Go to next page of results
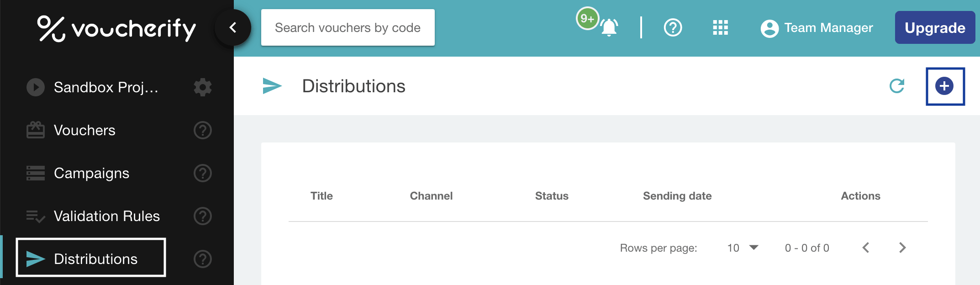Viewport: 980px width, 285px height. [x=902, y=248]
